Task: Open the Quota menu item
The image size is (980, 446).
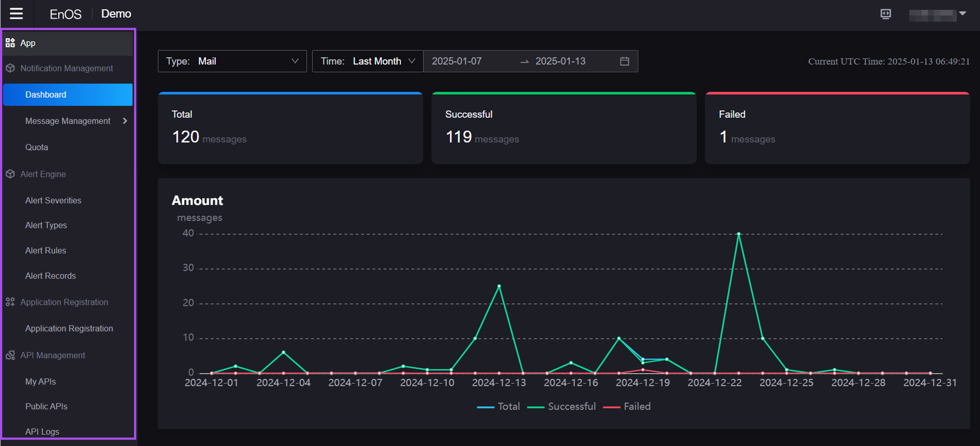Action: [37, 147]
